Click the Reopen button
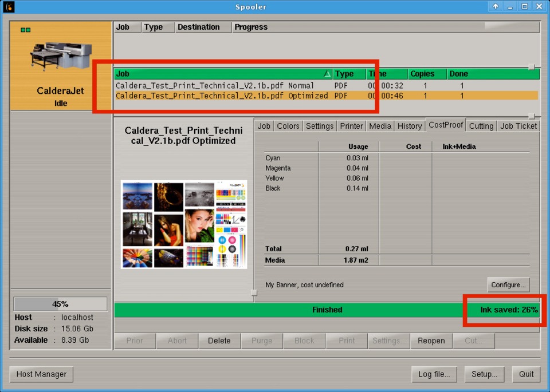The height and width of the screenshot is (392, 550). coord(431,340)
